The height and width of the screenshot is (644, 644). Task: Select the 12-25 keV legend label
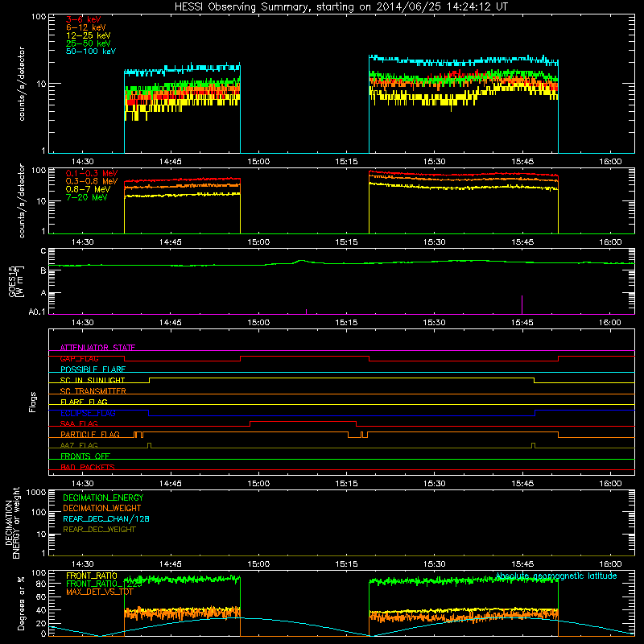coord(89,35)
